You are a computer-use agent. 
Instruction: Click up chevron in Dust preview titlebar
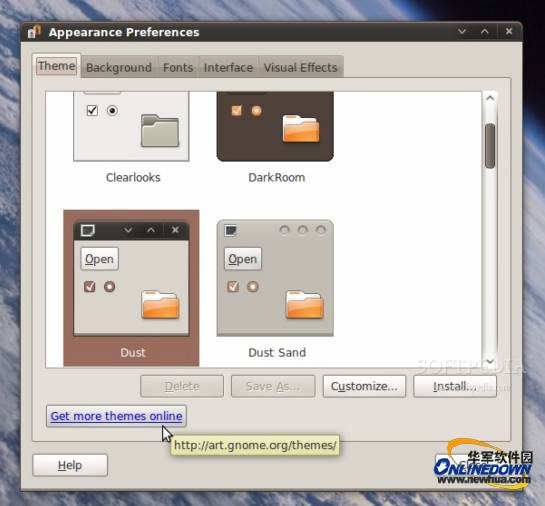point(151,230)
